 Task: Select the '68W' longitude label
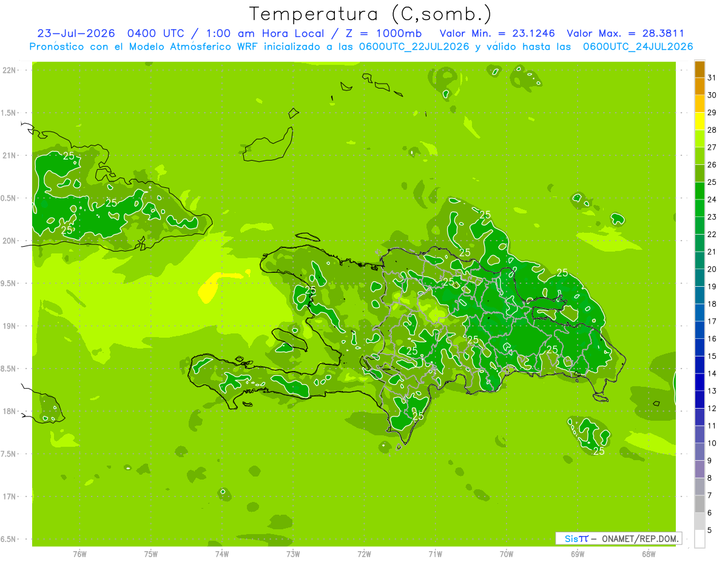click(649, 554)
